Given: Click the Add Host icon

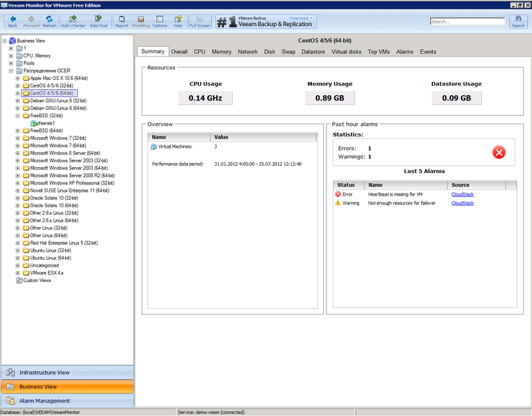Looking at the screenshot, I should click(x=98, y=21).
